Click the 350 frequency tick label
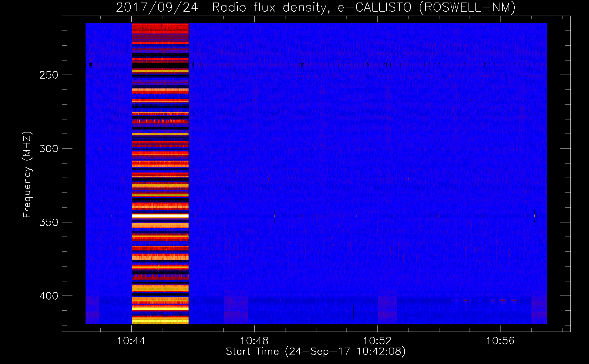Viewport: 589px width, 364px height. (49, 222)
